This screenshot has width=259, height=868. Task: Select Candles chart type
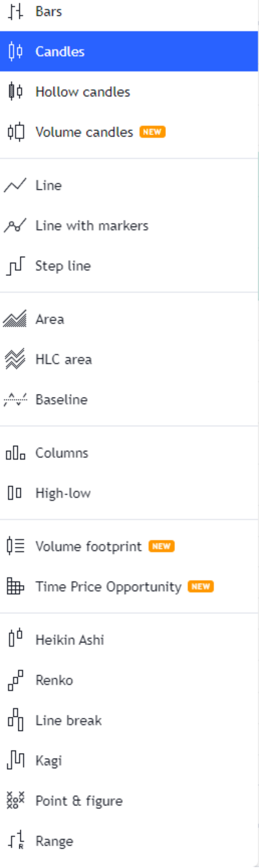(60, 52)
